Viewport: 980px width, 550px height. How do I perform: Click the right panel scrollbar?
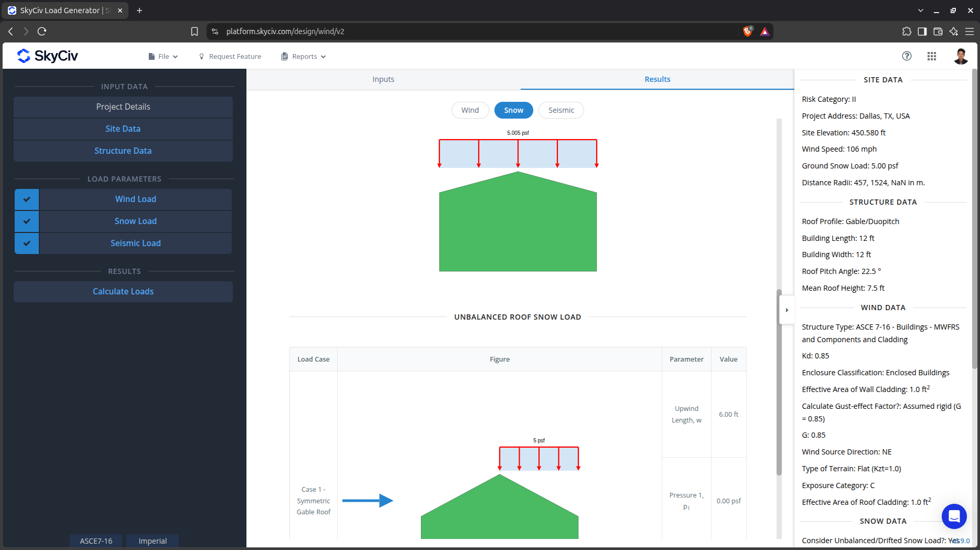pyautogui.click(x=975, y=218)
